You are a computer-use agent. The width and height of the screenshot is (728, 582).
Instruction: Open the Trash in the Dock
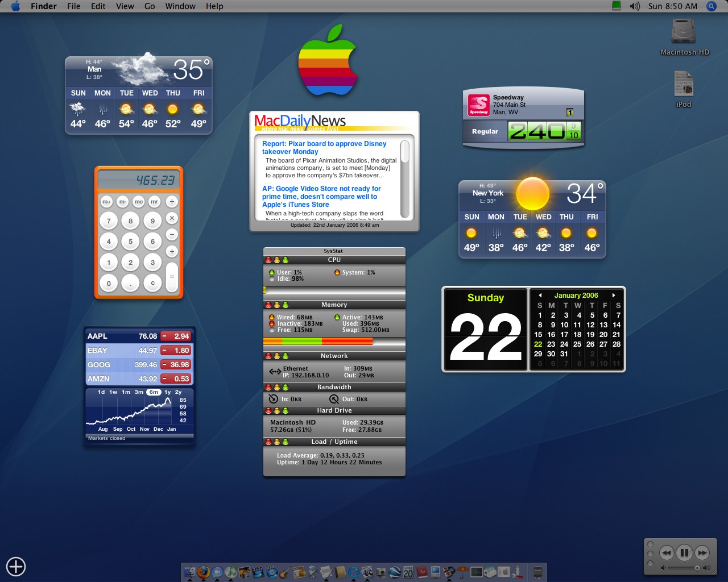click(x=537, y=572)
